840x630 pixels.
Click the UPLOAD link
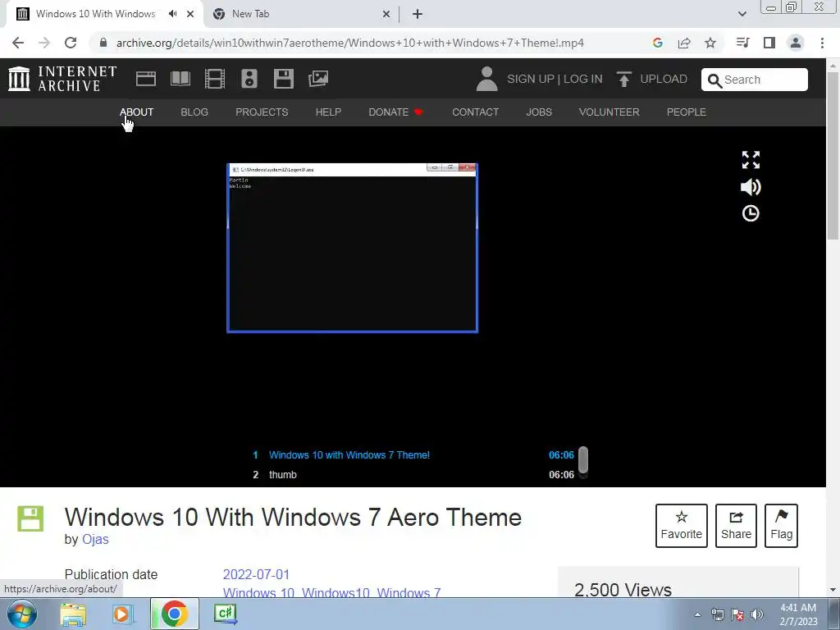pos(663,79)
